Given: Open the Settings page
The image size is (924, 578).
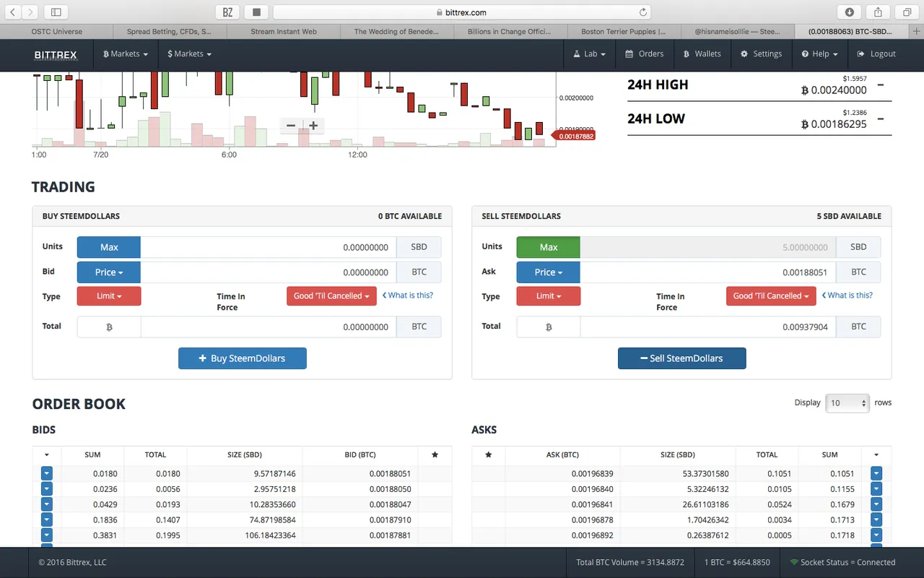Looking at the screenshot, I should tap(761, 54).
